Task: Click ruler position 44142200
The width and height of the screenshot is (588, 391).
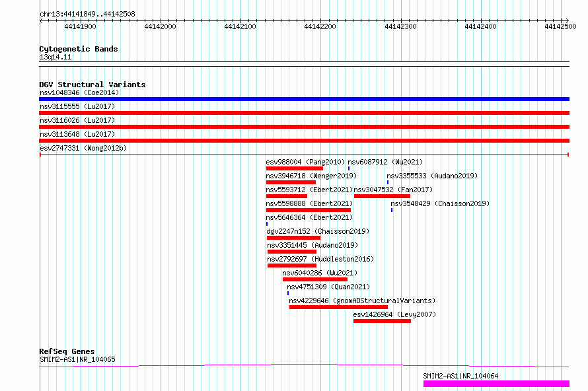Action: pyautogui.click(x=320, y=26)
